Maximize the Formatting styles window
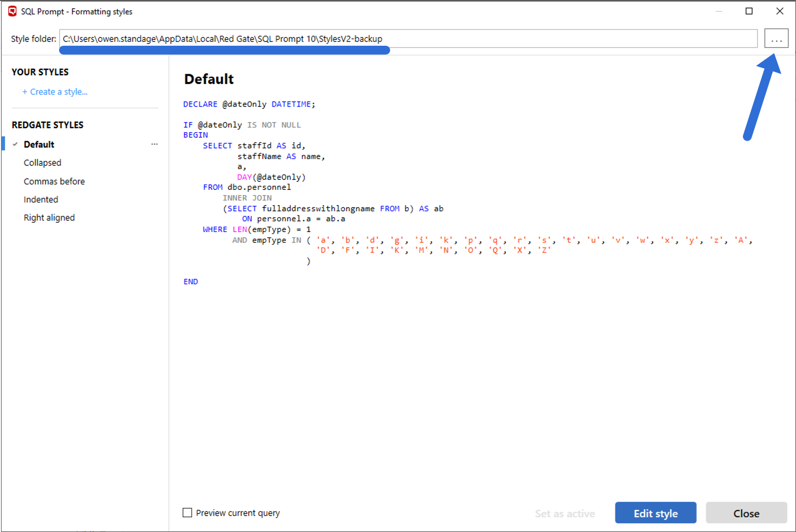The height and width of the screenshot is (532, 796). 749,11
